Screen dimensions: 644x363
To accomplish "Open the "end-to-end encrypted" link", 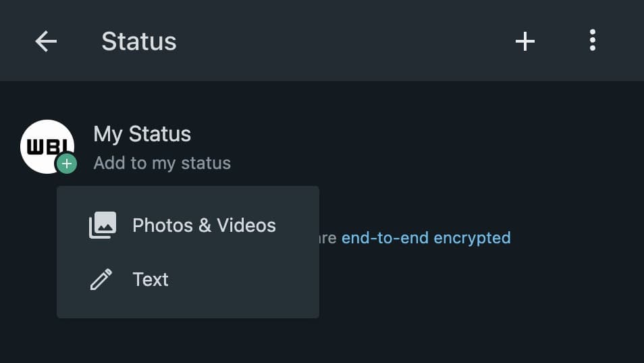I will [426, 238].
